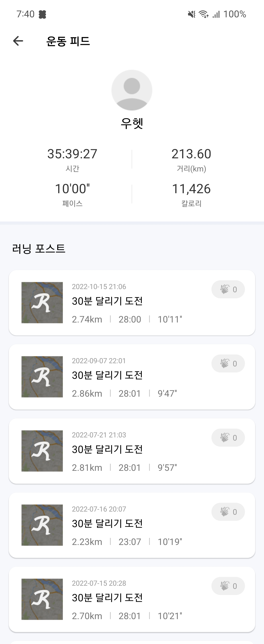This screenshot has width=264, height=644.
Task: Tap the Wi-Fi status bar icon
Action: 203,14
